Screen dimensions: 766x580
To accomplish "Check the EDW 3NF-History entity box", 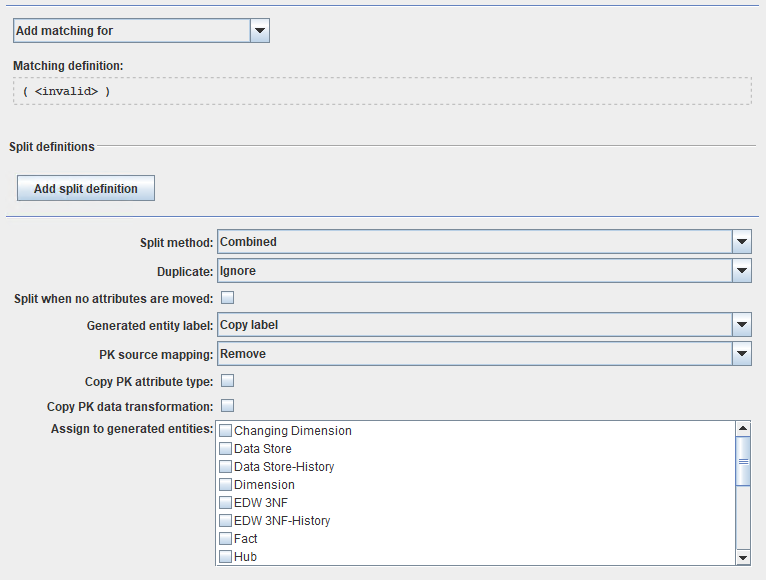I will 226,521.
